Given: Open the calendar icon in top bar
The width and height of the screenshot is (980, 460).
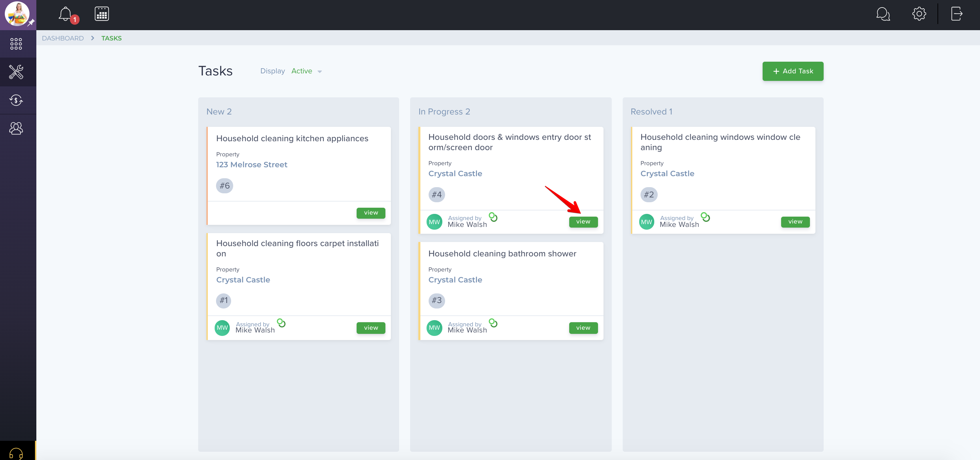Looking at the screenshot, I should (x=101, y=14).
